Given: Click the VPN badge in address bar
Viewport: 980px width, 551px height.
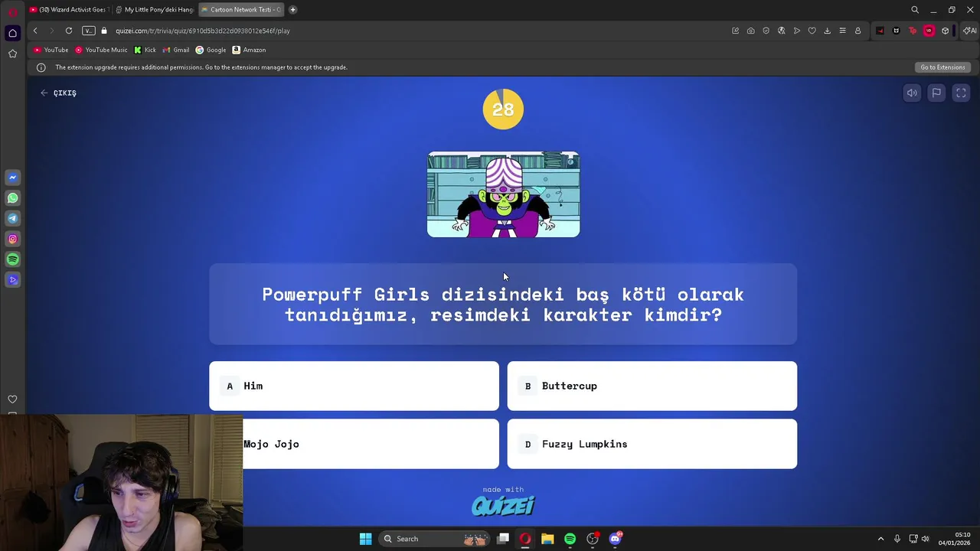Looking at the screenshot, I should (x=89, y=31).
